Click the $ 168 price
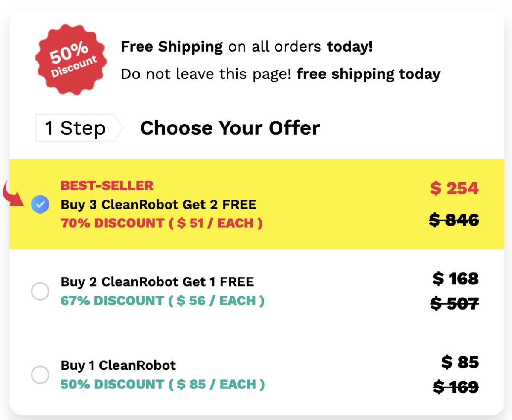Viewport: 512px width, 420px height. point(456,279)
